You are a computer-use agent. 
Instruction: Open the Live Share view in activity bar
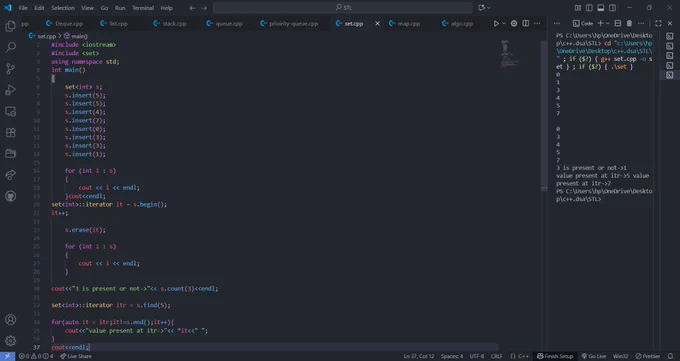click(x=10, y=175)
